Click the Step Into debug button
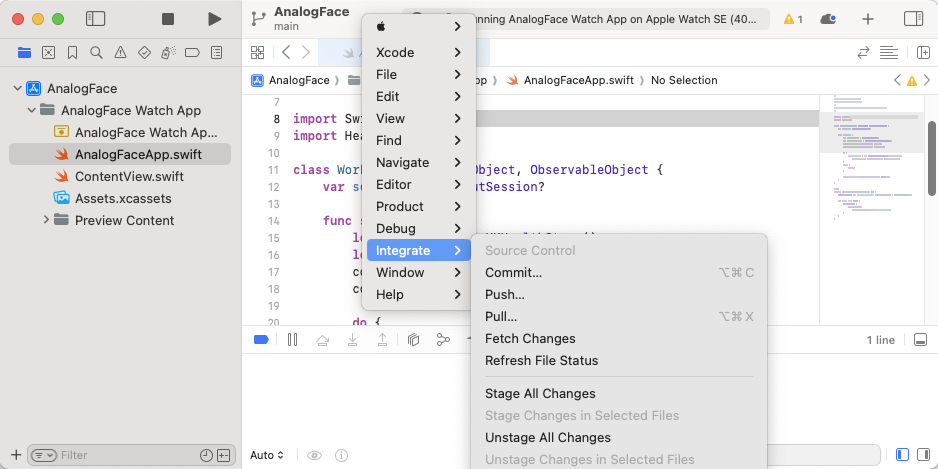 tap(352, 340)
